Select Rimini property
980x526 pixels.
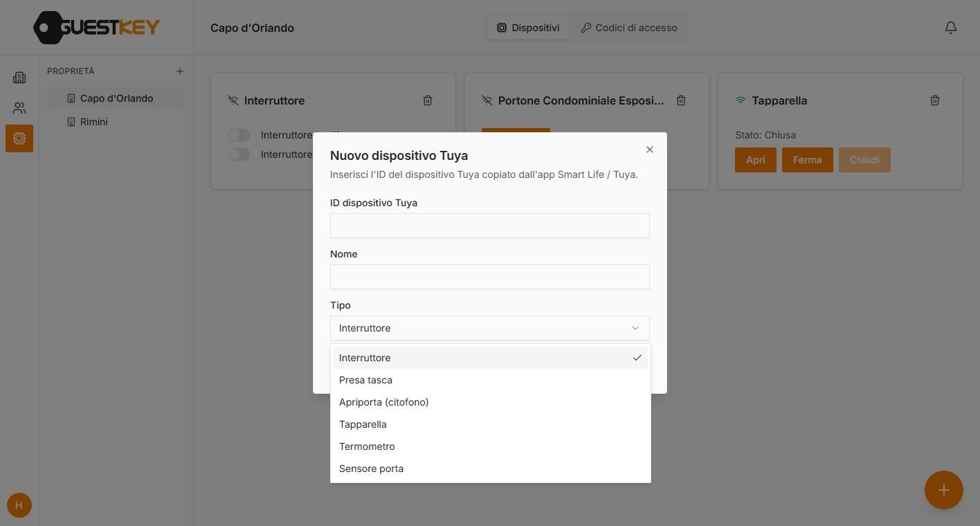[116, 122]
